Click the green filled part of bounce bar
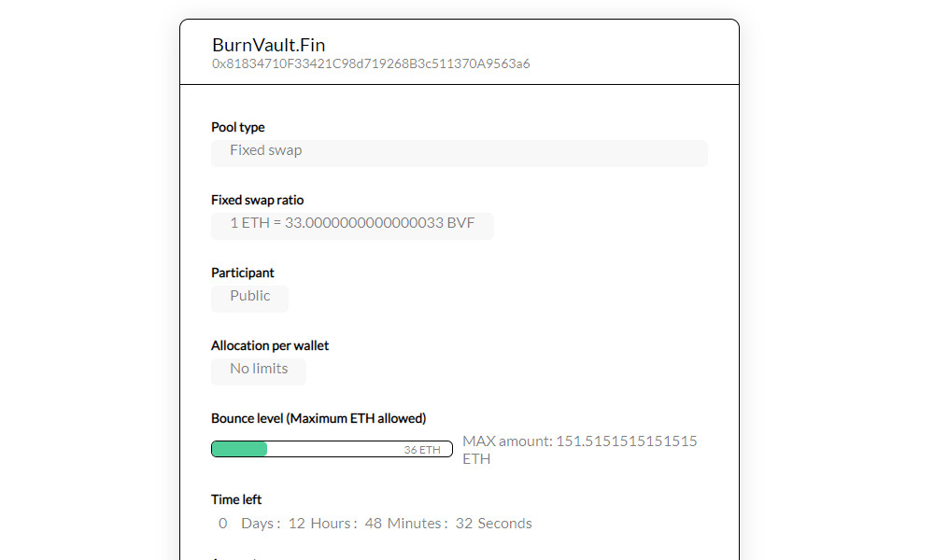 tap(239, 449)
